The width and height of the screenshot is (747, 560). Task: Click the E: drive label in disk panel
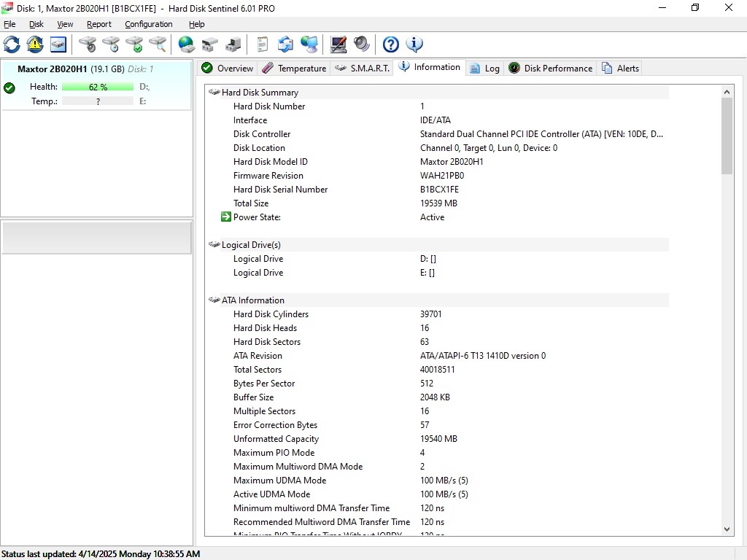click(x=142, y=101)
